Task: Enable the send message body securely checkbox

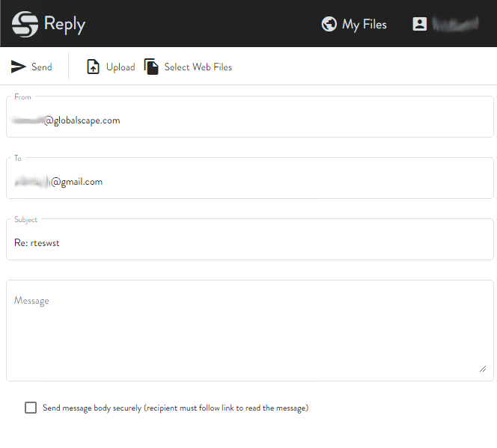Action: pos(31,408)
